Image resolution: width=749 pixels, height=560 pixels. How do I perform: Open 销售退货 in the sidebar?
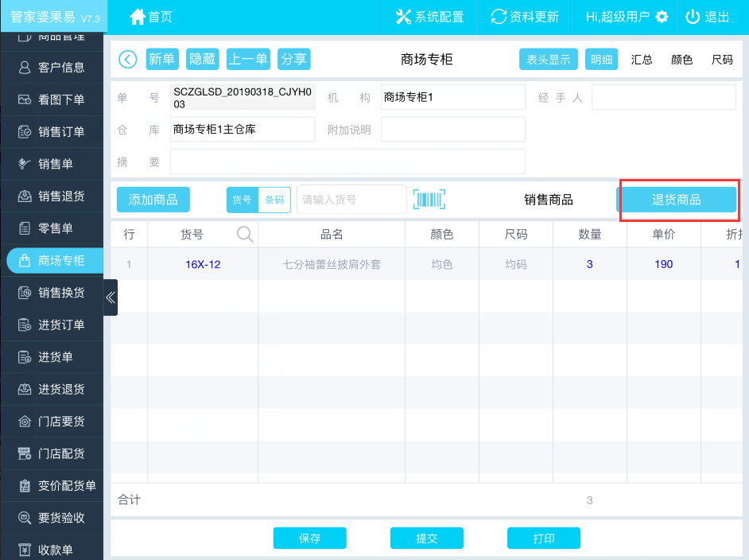pos(52,196)
